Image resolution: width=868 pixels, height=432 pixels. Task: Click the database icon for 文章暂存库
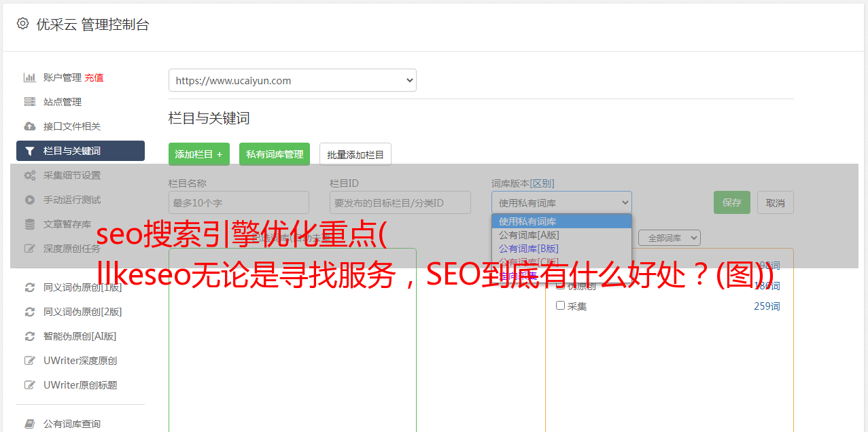coord(30,224)
